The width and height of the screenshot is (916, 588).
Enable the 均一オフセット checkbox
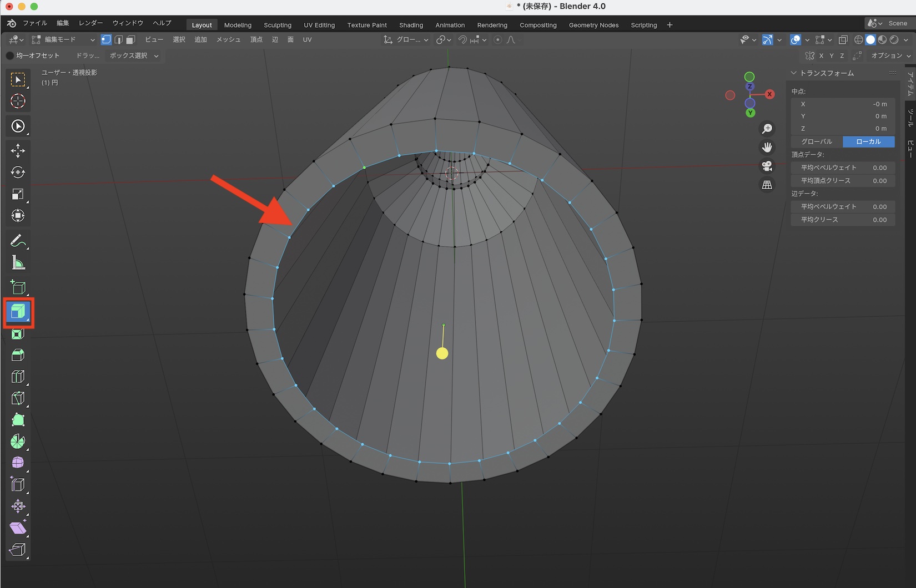(10, 55)
